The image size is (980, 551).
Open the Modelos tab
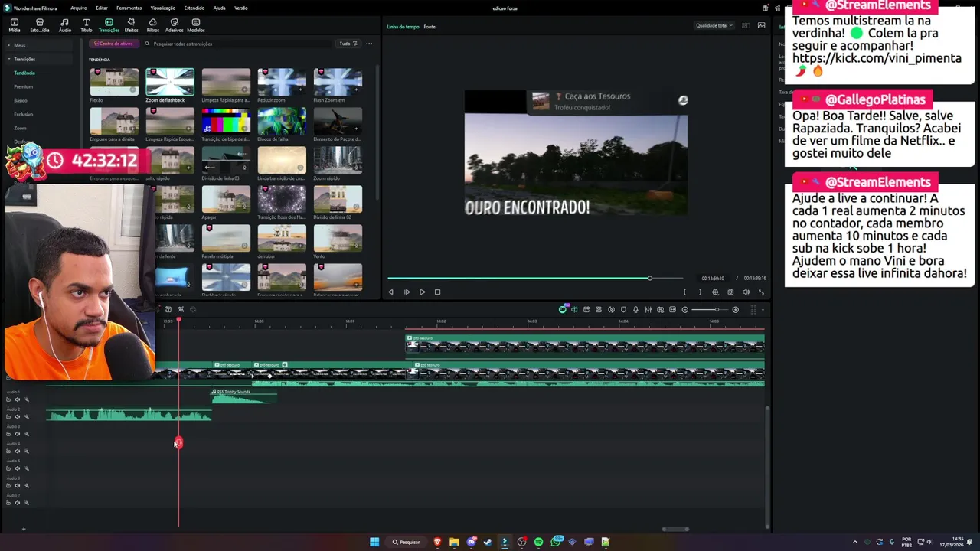pos(196,25)
